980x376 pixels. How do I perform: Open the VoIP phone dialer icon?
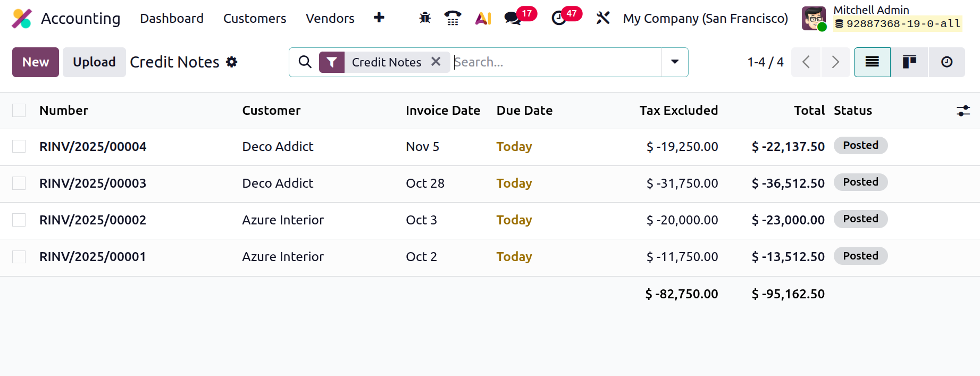(x=453, y=18)
